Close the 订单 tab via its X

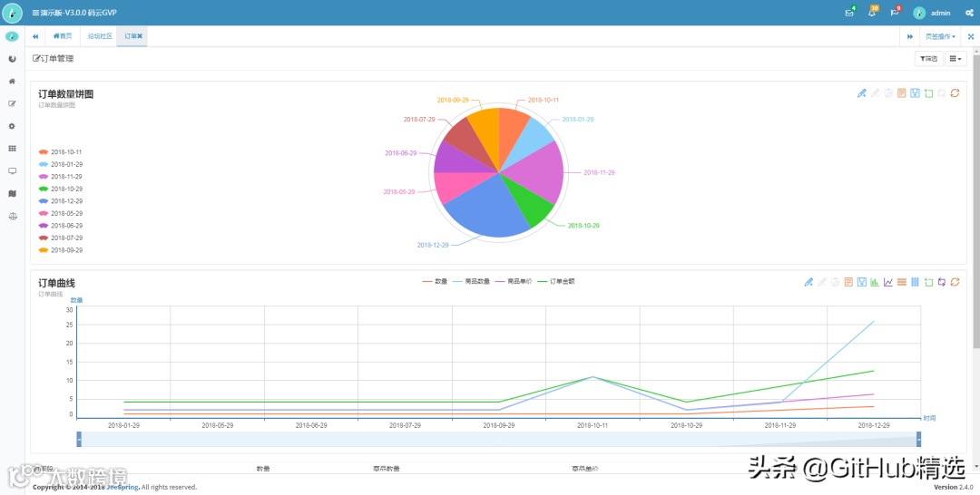pos(140,36)
